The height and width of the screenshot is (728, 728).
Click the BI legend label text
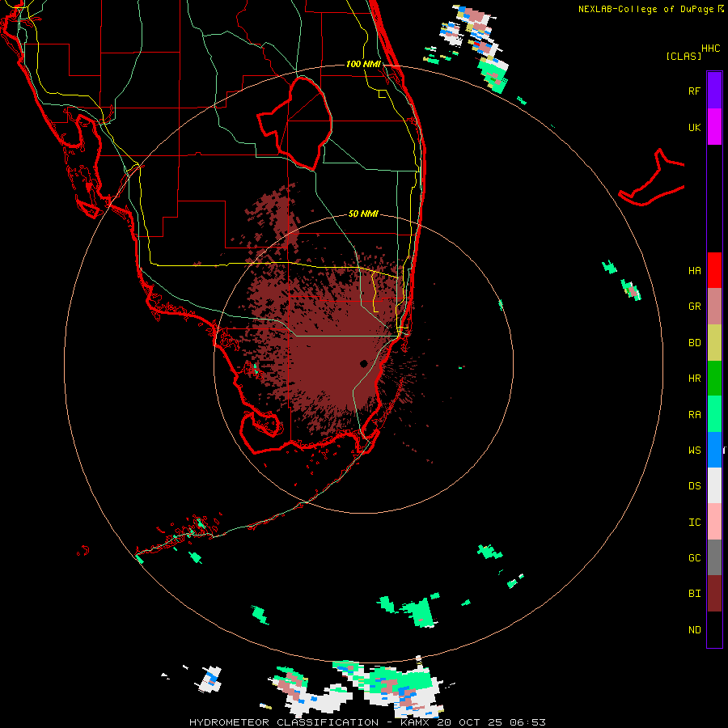click(694, 594)
